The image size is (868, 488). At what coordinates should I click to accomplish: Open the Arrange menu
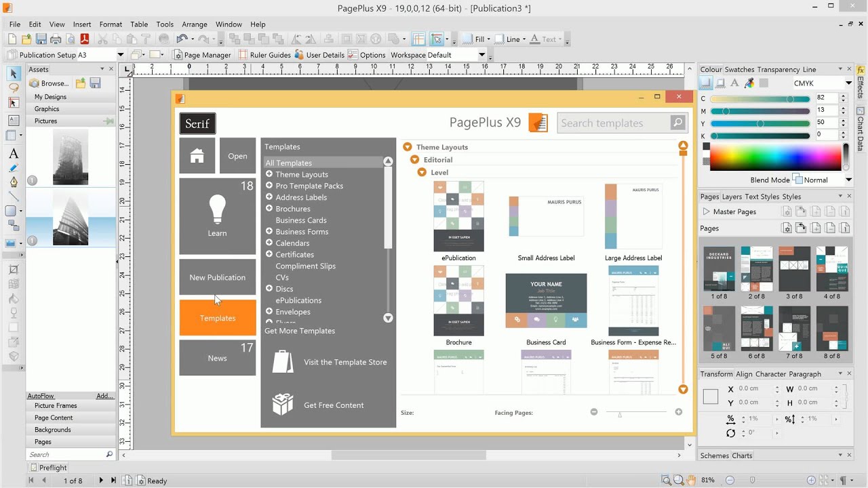(x=195, y=24)
